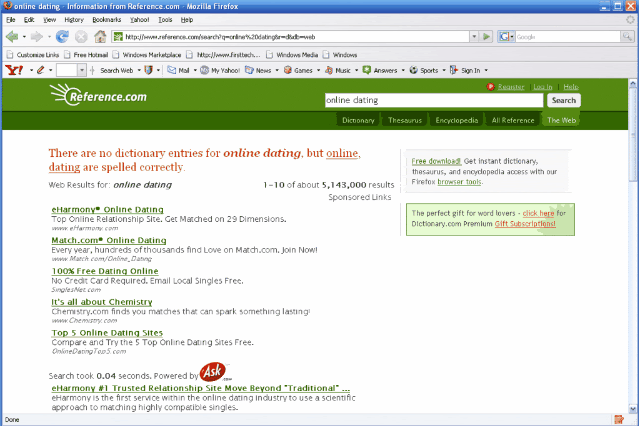Switch to the All Reference tab
This screenshot has height=426, width=639.
(x=513, y=120)
